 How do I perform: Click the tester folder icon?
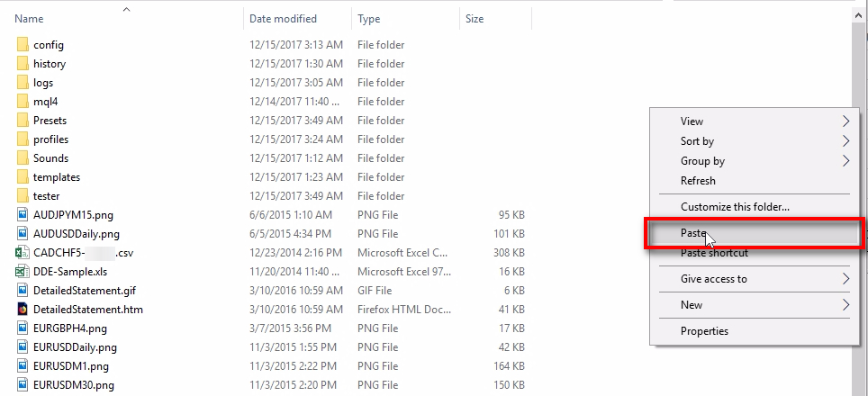pyautogui.click(x=23, y=196)
